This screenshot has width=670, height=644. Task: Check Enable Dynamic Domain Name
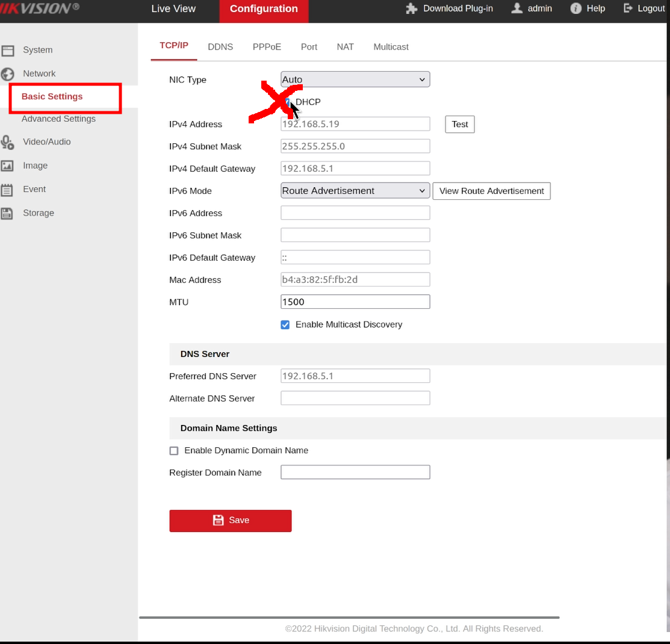pyautogui.click(x=174, y=451)
